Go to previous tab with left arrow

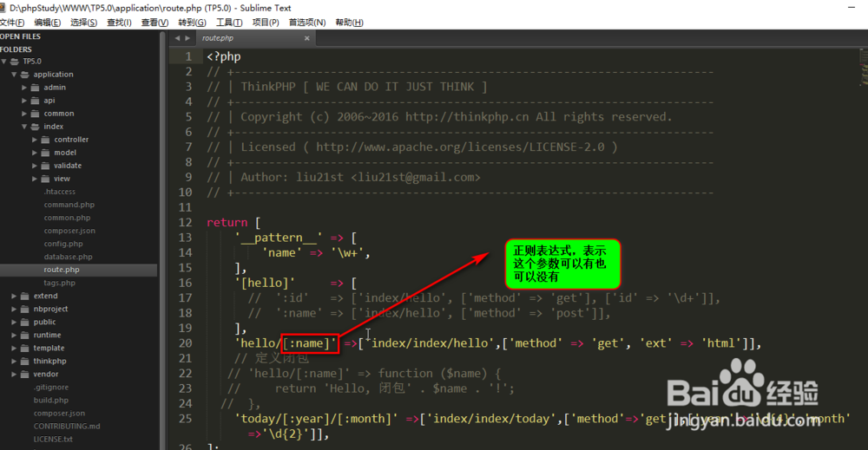coord(177,38)
